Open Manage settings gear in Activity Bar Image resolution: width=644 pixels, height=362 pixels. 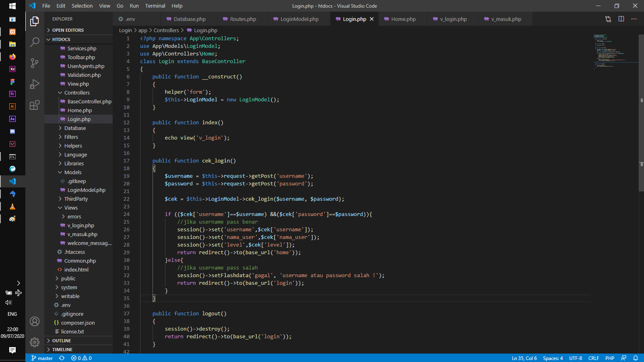coord(34,341)
